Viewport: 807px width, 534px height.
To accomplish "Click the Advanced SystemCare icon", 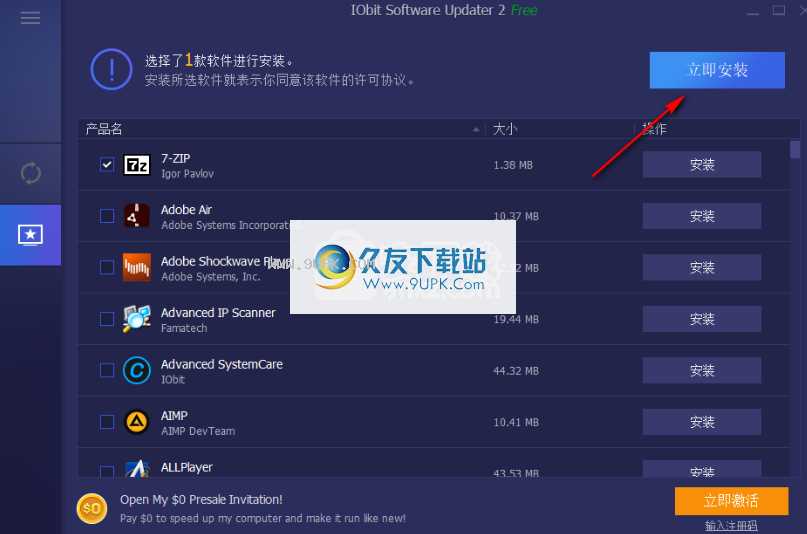I will point(137,370).
